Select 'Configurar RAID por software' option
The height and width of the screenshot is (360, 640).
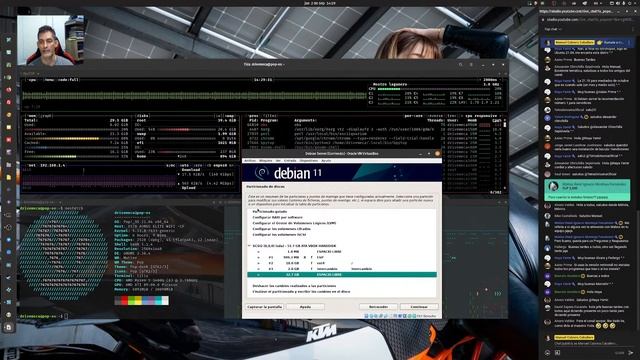point(277,217)
